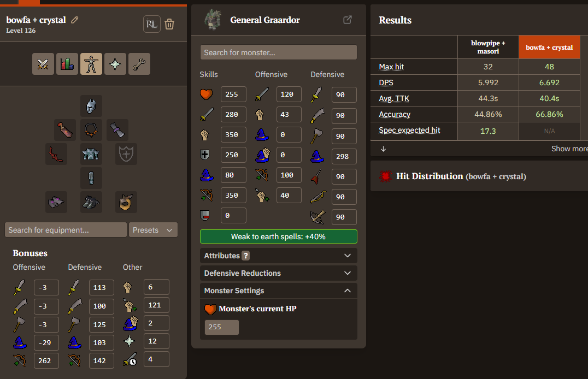Edit the monster magic defence 298
Screen dimensions: 588x379
[x=344, y=156]
